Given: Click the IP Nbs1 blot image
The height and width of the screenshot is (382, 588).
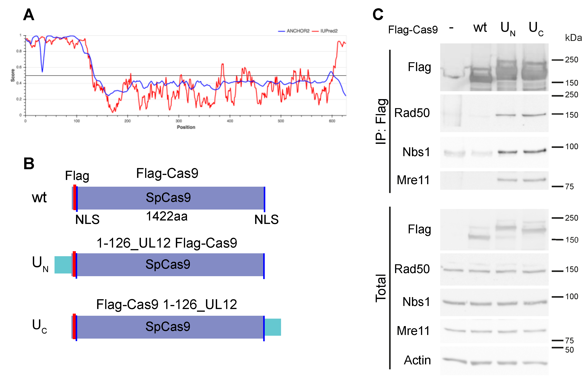Looking at the screenshot, I should click(494, 152).
